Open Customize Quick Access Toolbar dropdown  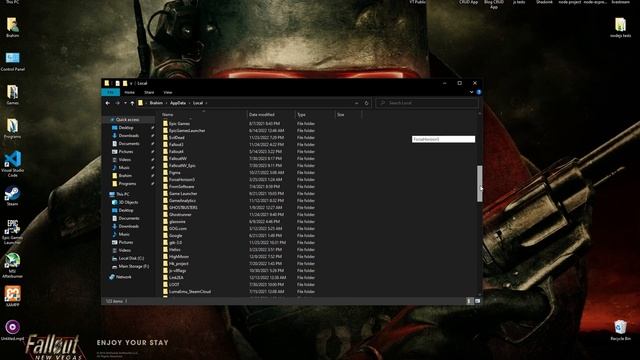click(x=131, y=83)
